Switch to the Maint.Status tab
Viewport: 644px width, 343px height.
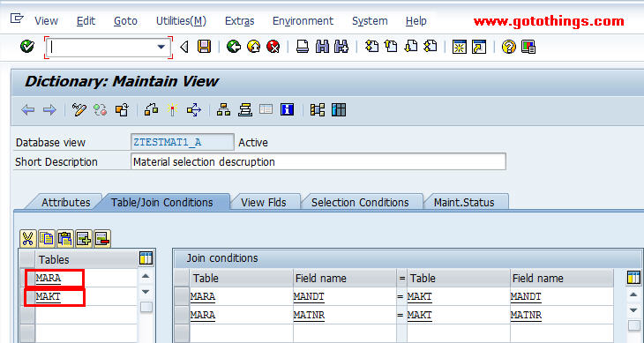pos(464,202)
